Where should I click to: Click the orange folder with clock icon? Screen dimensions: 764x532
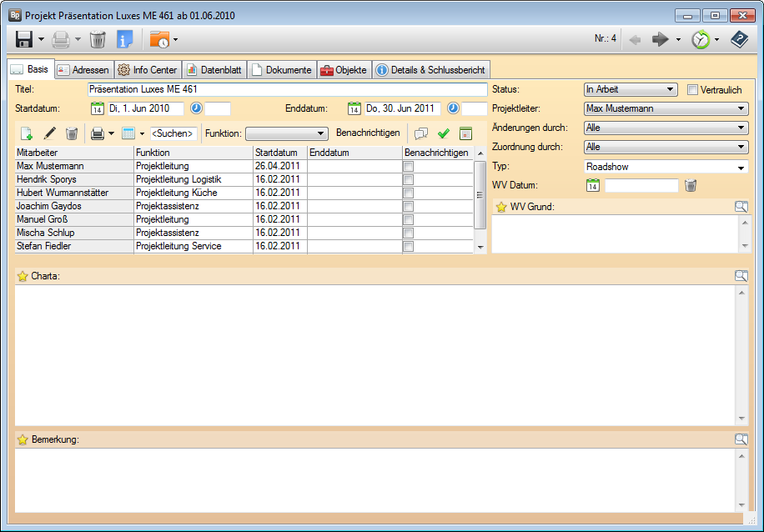tap(158, 39)
